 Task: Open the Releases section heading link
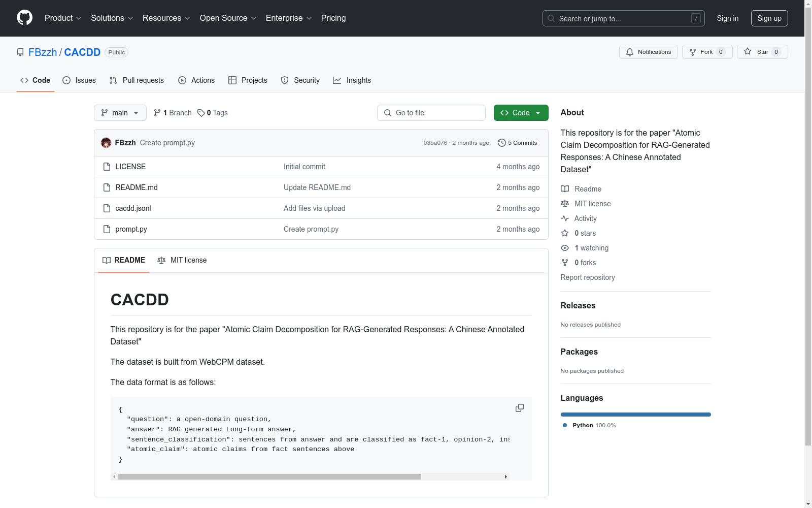578,305
